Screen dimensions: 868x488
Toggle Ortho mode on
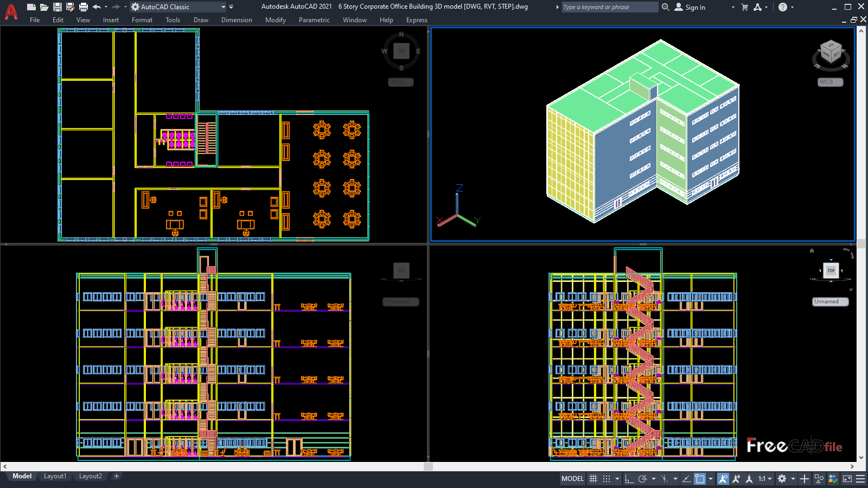630,479
